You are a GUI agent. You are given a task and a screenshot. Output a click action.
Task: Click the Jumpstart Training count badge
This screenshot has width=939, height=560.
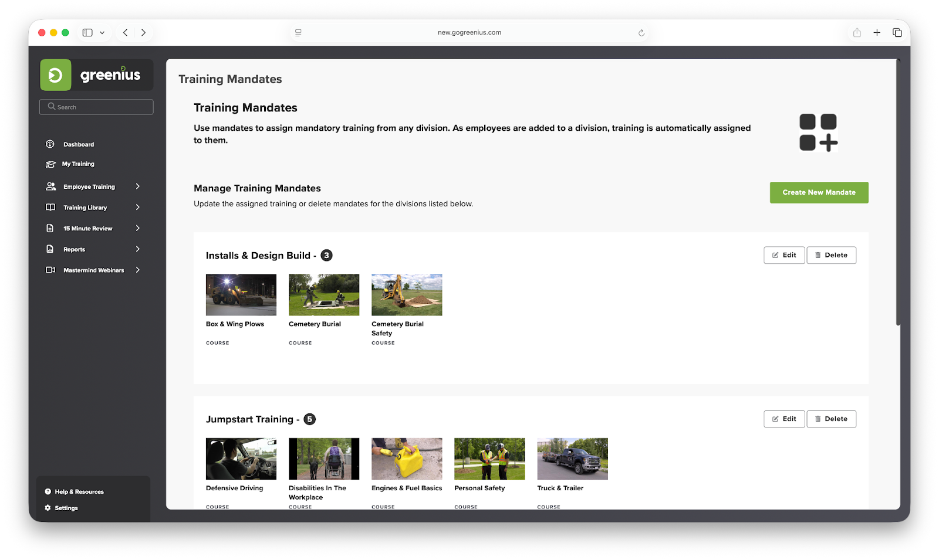point(310,419)
